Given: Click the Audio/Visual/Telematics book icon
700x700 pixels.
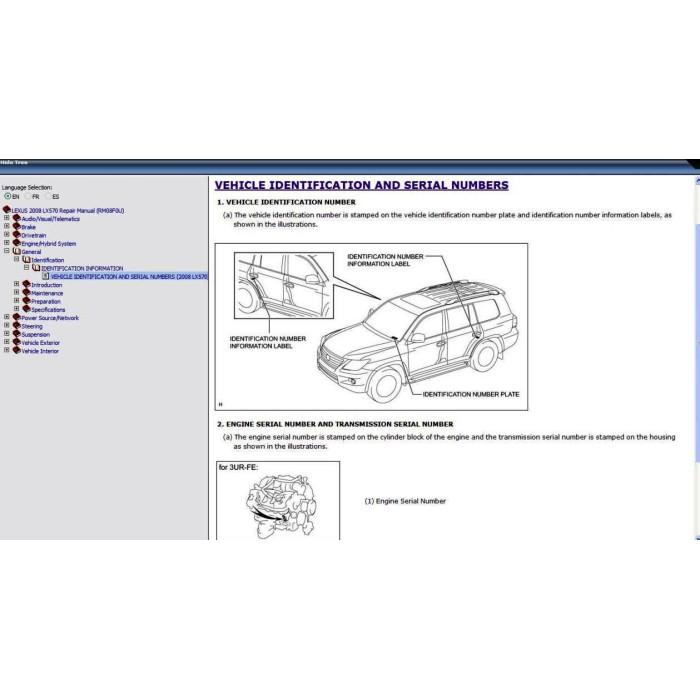Looking at the screenshot, I should point(17,218).
